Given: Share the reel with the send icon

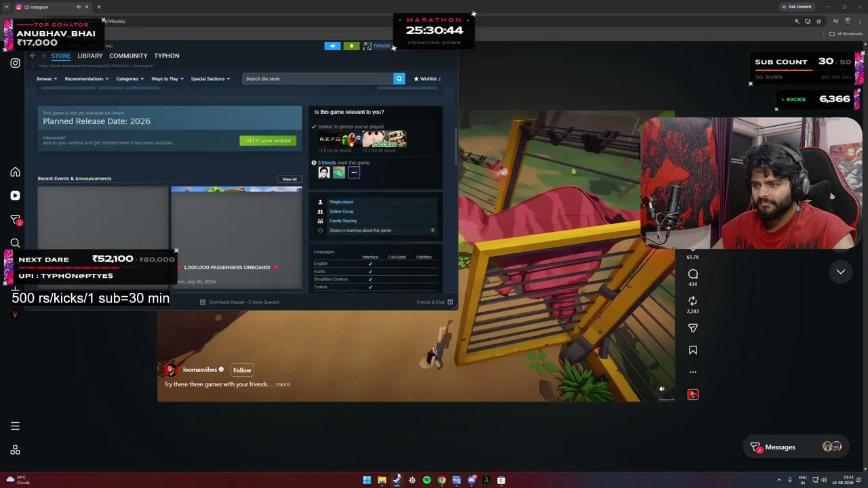Looking at the screenshot, I should tap(693, 328).
